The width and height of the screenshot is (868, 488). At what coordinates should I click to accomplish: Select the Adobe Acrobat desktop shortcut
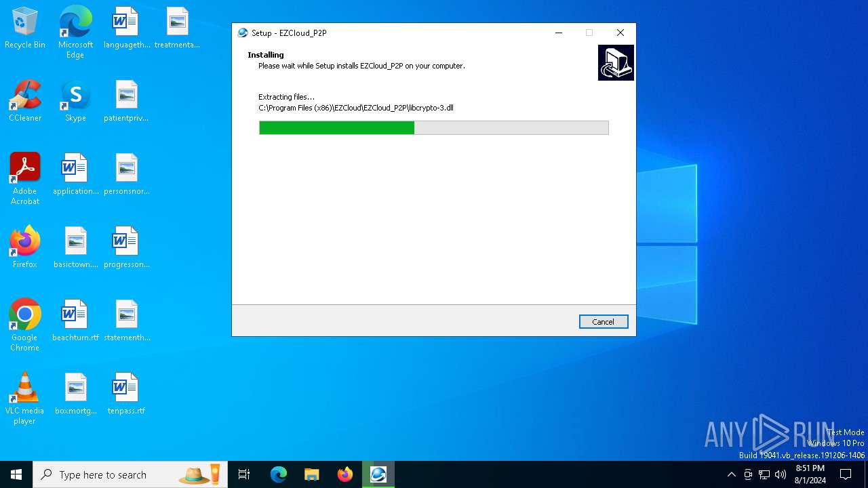(25, 179)
